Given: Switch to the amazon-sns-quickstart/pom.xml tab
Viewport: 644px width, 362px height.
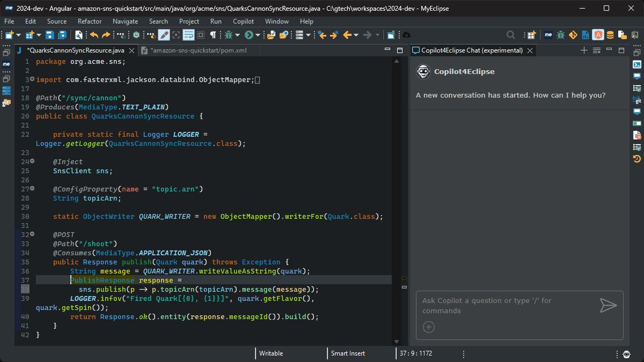Looking at the screenshot, I should pos(199,50).
